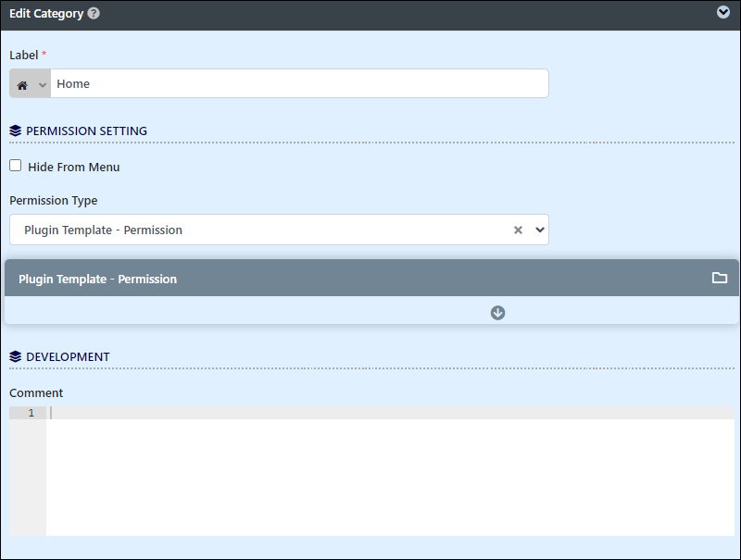Toggle the Hide From Menu checkbox
The width and height of the screenshot is (741, 560).
click(x=15, y=166)
